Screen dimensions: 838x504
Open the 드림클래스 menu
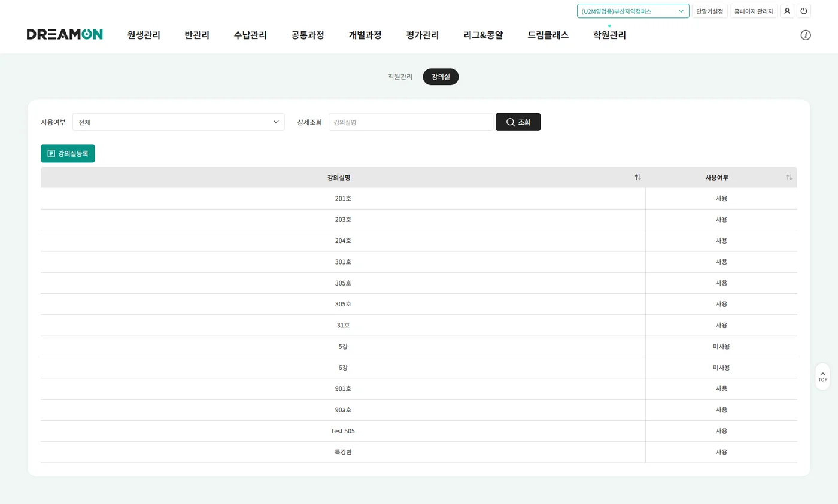(x=548, y=35)
